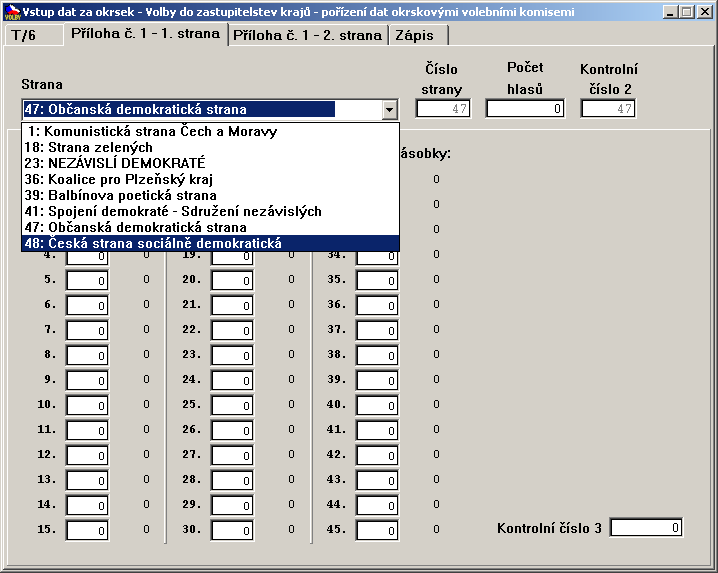The image size is (718, 573).
Task: Open the Zápis tab
Action: (x=418, y=35)
